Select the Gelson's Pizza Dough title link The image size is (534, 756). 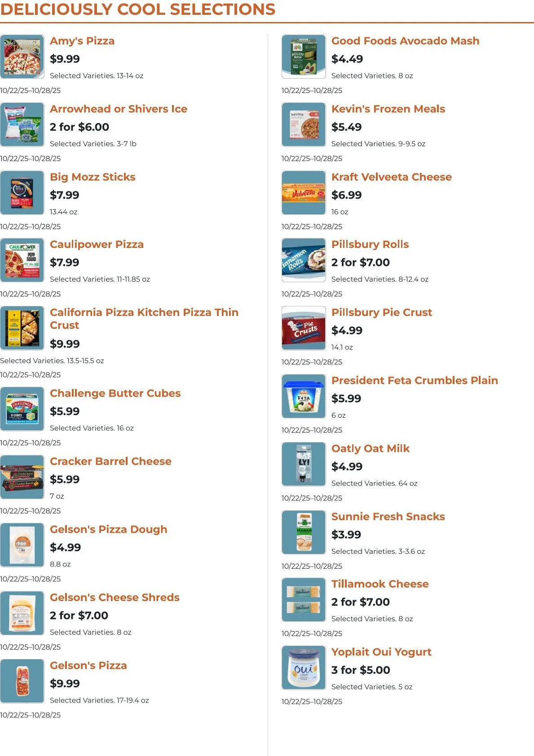tap(108, 530)
